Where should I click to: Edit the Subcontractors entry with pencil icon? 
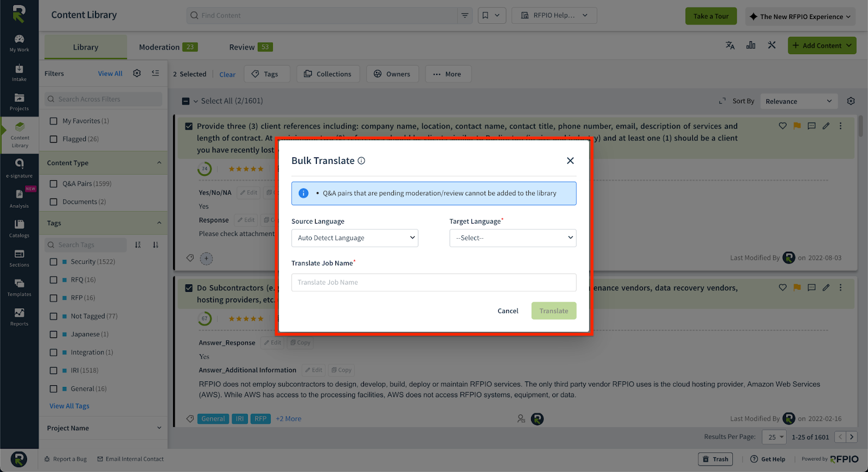point(826,288)
